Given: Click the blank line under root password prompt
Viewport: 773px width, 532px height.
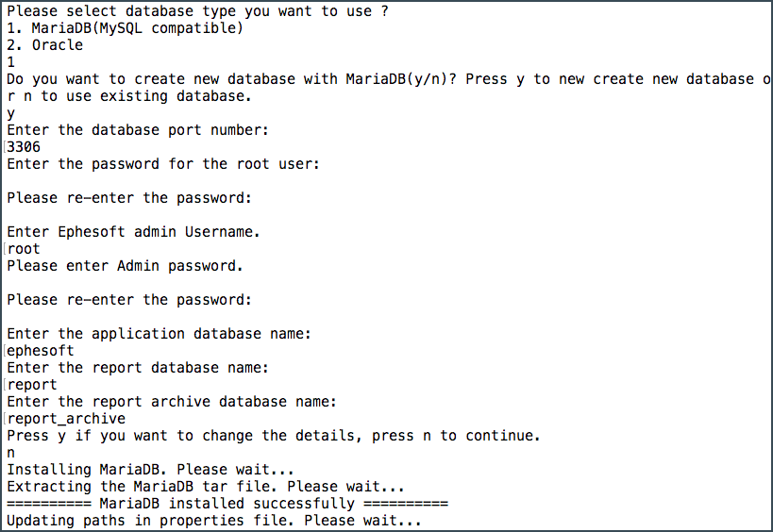Looking at the screenshot, I should [163, 181].
